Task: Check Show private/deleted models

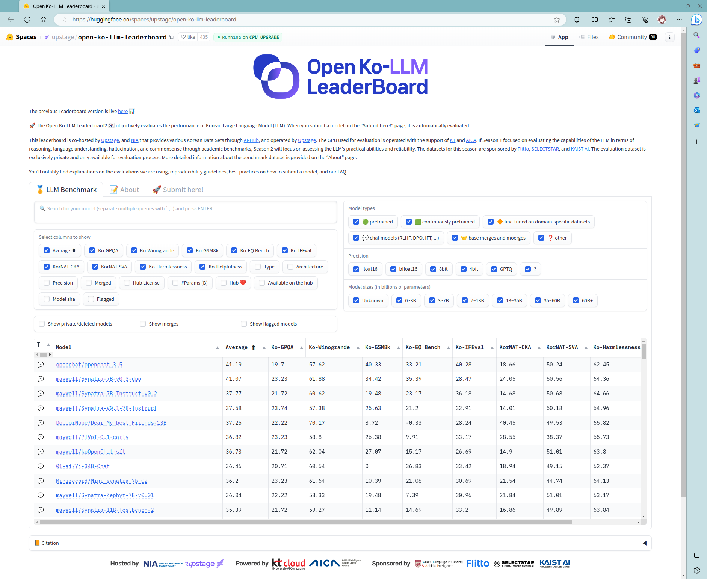Action: click(x=42, y=324)
